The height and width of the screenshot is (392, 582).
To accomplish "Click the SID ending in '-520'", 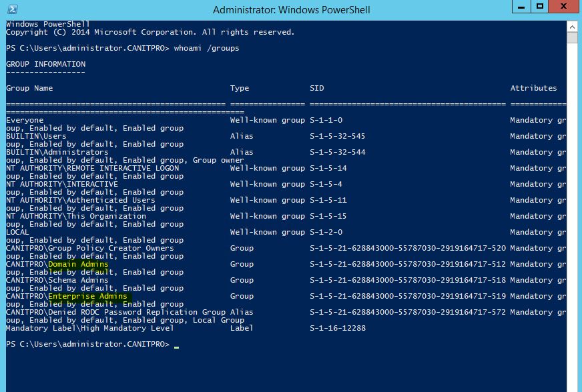I will [x=408, y=248].
